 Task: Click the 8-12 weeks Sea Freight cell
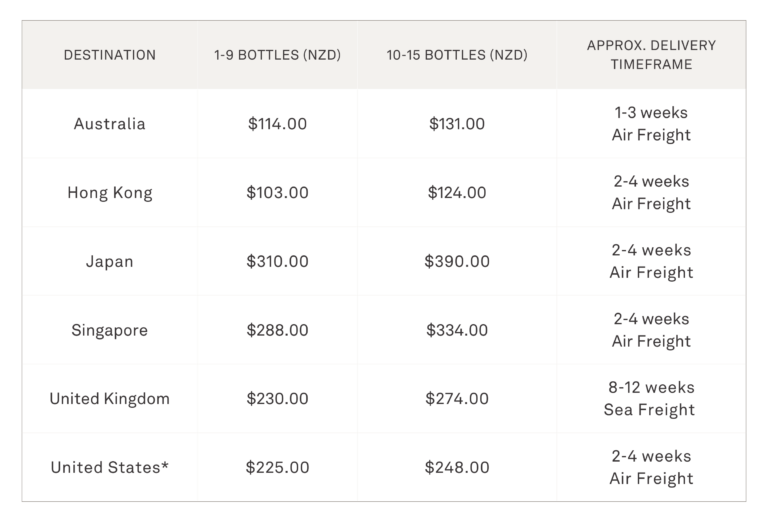[651, 399]
